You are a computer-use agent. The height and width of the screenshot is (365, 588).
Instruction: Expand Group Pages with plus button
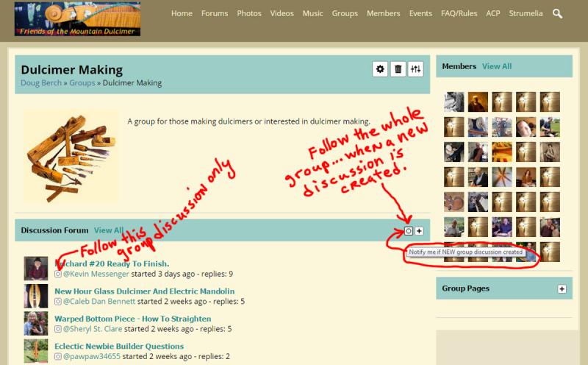coord(562,288)
